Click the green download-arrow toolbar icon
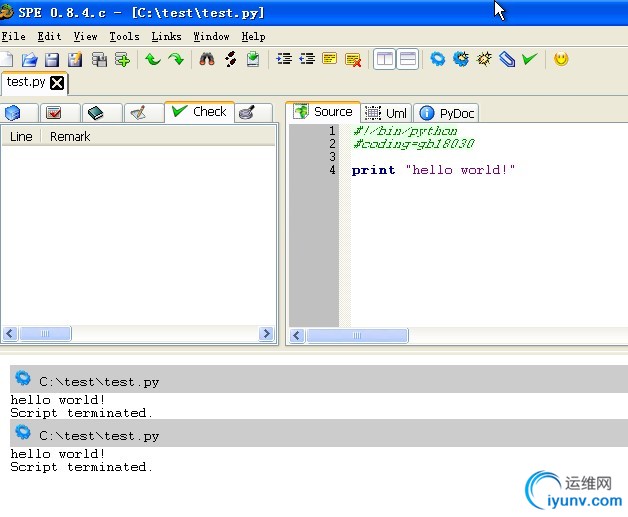This screenshot has width=628, height=517. [253, 59]
